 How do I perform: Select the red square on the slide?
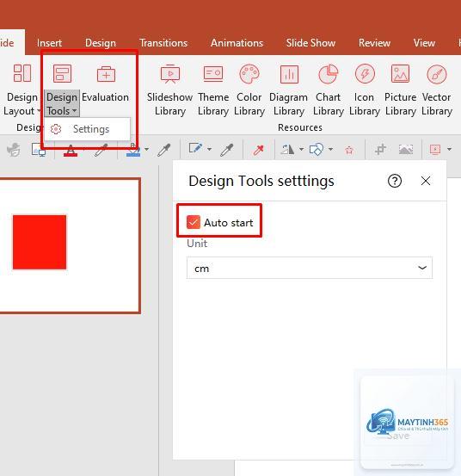point(40,242)
